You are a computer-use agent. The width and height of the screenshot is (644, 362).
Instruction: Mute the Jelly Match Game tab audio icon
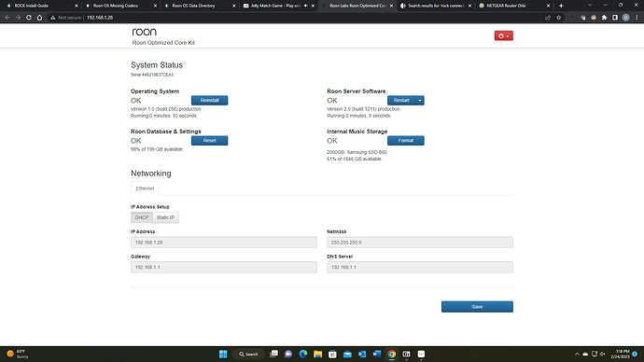[x=305, y=6]
